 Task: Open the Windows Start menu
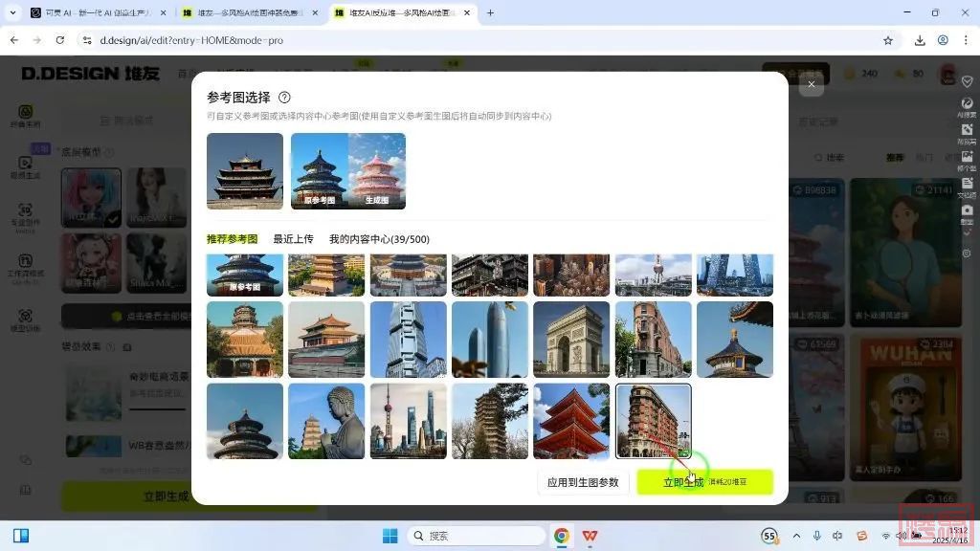[x=390, y=536]
